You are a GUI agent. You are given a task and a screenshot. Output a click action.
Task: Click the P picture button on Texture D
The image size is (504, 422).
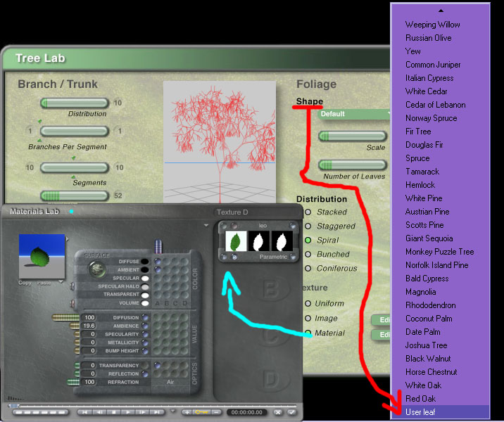pyautogui.click(x=234, y=257)
